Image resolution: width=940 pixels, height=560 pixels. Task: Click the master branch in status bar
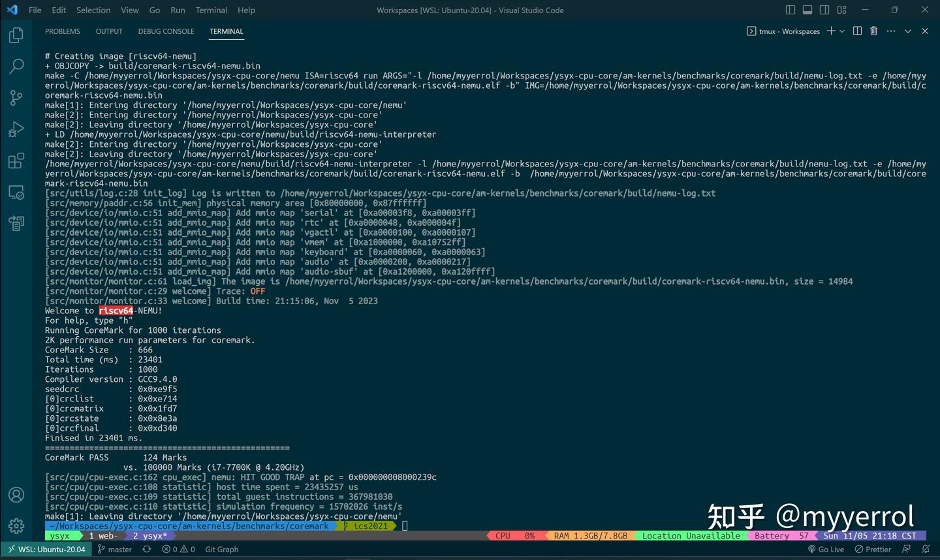pos(115,550)
